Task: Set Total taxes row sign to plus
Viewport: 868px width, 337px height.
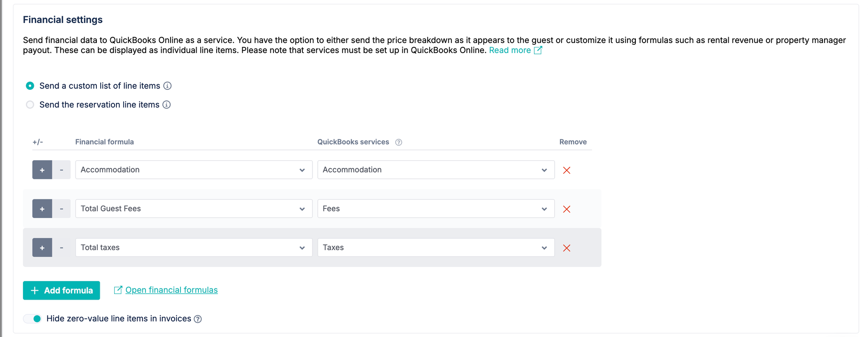Action: 42,248
